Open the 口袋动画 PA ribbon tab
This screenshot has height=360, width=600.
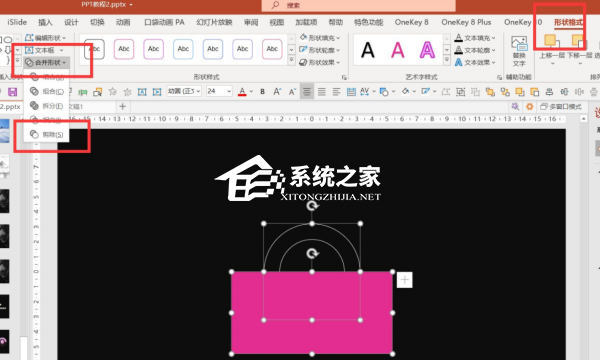pos(164,22)
